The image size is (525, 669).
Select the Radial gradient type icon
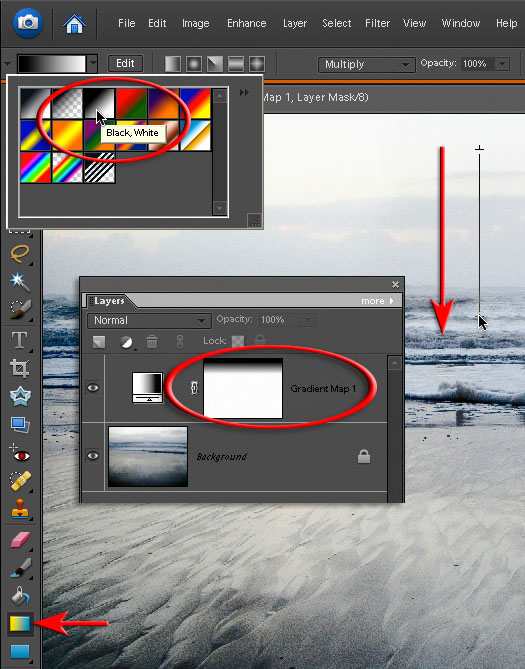[x=194, y=64]
